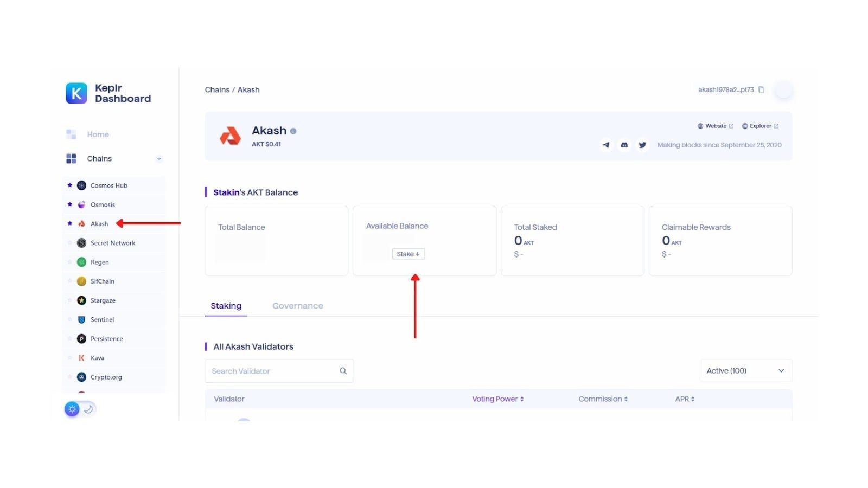This screenshot has width=868, height=488.
Task: Open Sentinel shield chain logo
Action: point(81,320)
